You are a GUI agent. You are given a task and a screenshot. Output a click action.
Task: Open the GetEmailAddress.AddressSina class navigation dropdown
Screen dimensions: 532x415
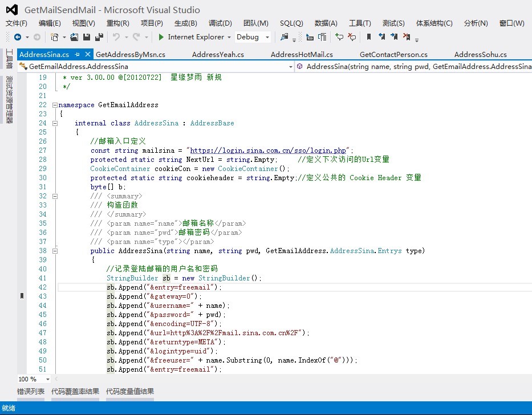point(155,67)
